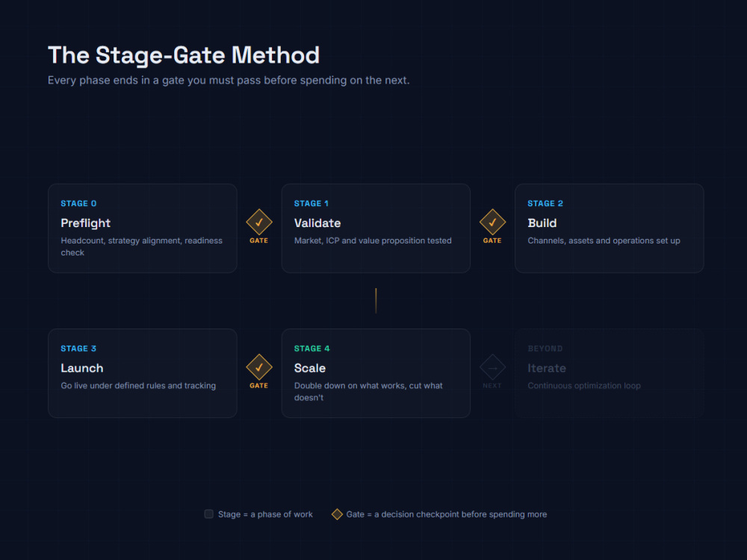Image resolution: width=747 pixels, height=560 pixels.
Task: Click the gate diamond between Preflight and Validate
Action: 258,223
